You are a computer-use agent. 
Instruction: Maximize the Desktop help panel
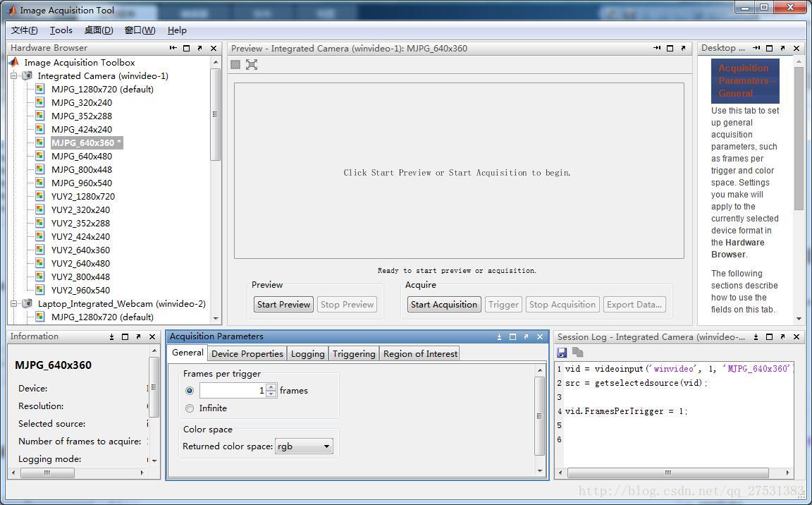click(x=770, y=48)
